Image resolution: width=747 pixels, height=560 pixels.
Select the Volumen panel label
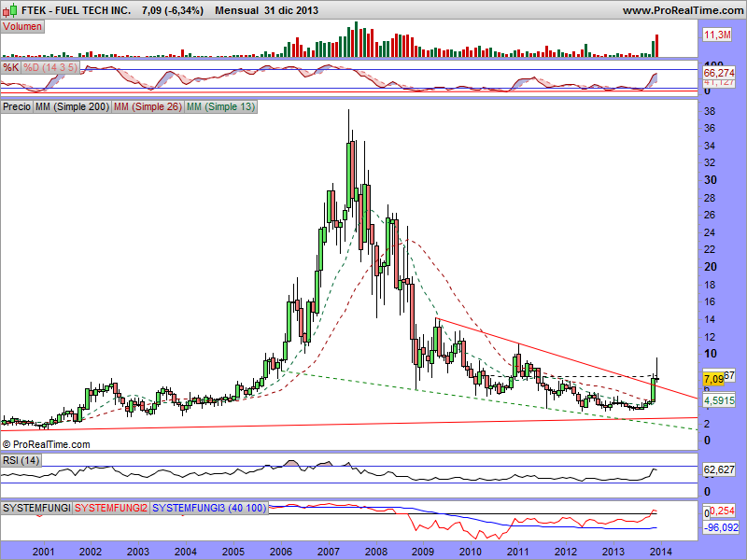click(x=22, y=27)
